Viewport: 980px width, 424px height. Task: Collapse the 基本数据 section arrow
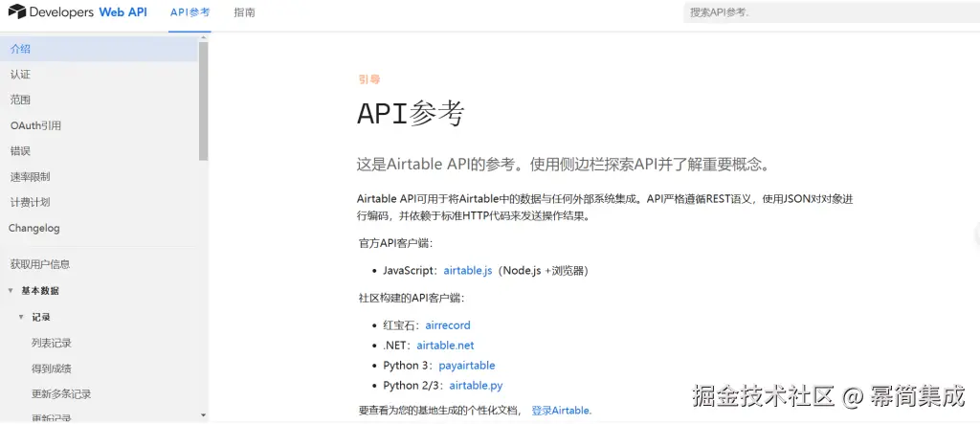pos(10,291)
